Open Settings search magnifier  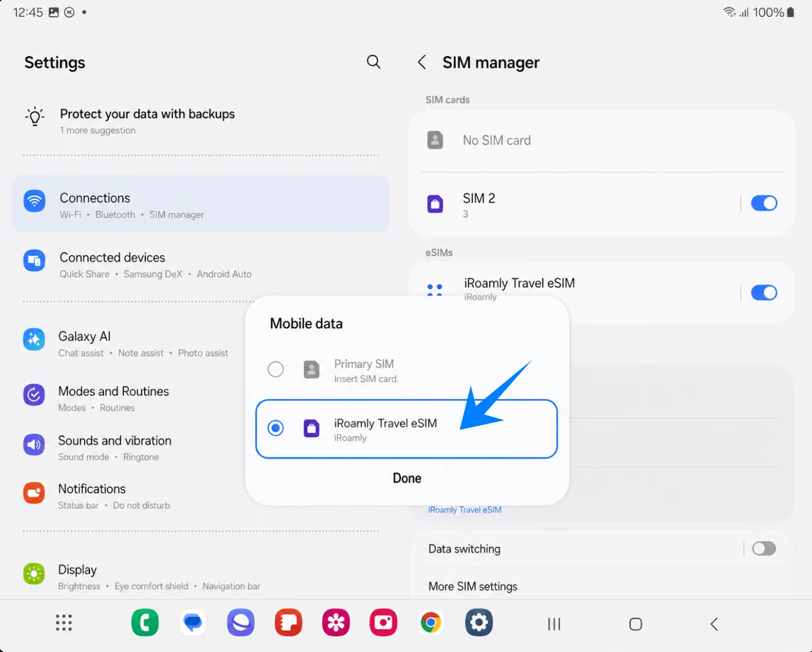coord(373,62)
